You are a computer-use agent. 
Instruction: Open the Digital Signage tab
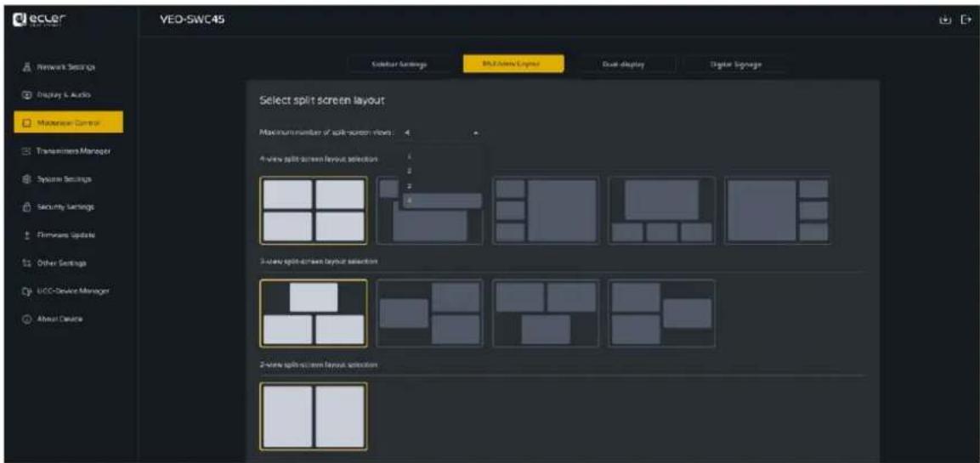[x=735, y=64]
